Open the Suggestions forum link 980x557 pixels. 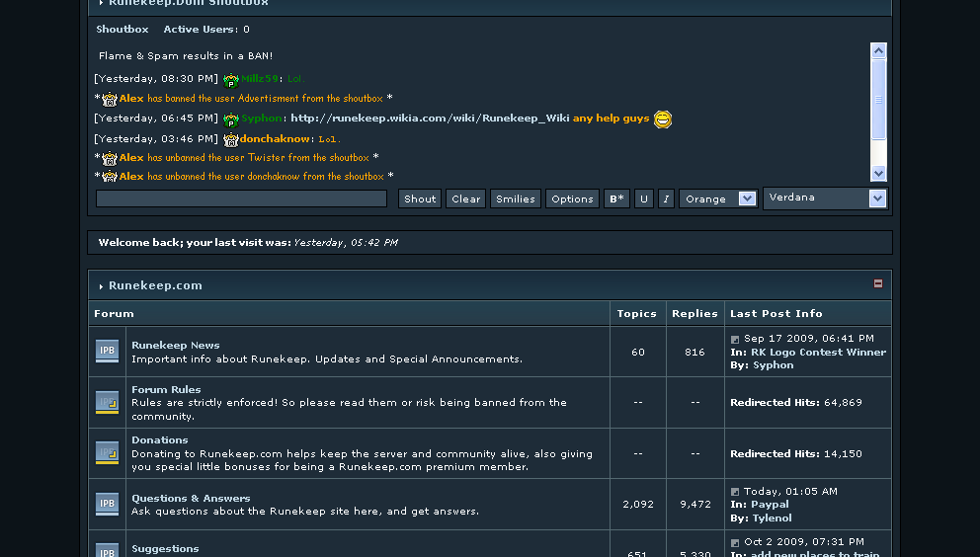[x=165, y=549]
